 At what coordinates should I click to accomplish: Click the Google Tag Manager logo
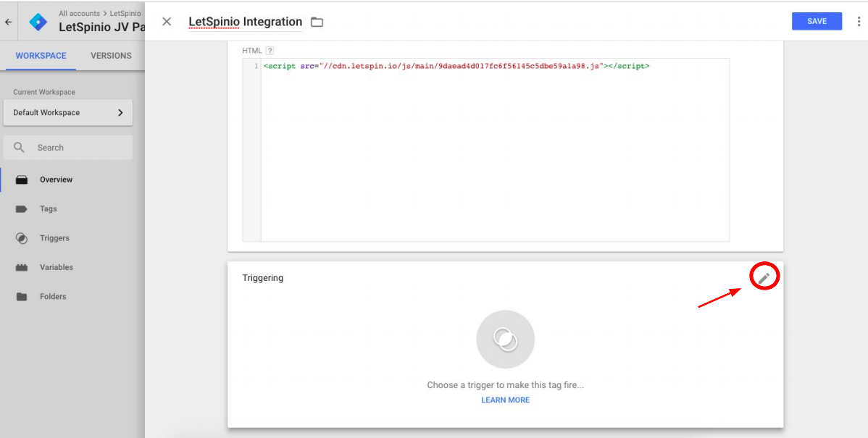(x=38, y=22)
